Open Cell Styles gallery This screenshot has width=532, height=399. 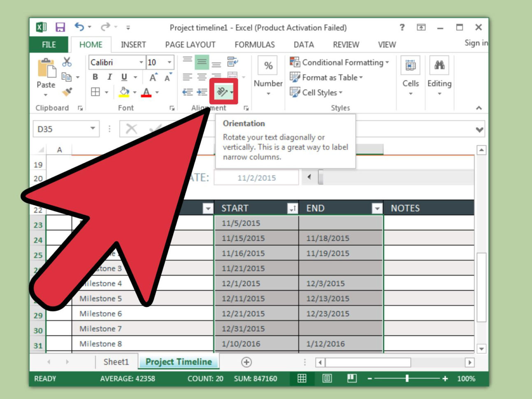(295, 92)
